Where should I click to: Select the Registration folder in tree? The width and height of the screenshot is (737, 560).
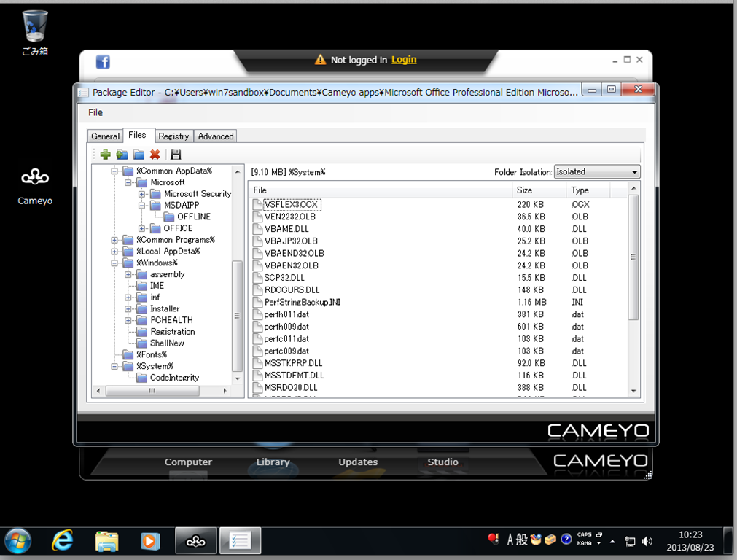tap(173, 332)
